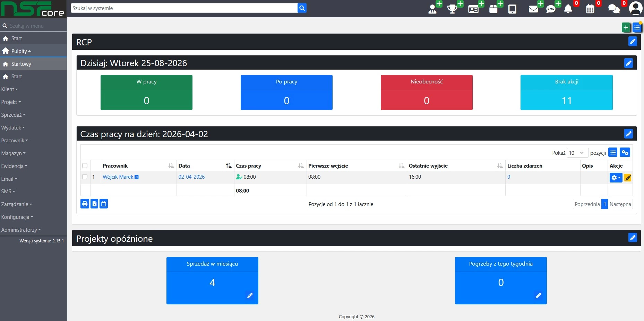The image size is (644, 321).
Task: Tick the select-all checkbox in table header
Action: pos(85,166)
